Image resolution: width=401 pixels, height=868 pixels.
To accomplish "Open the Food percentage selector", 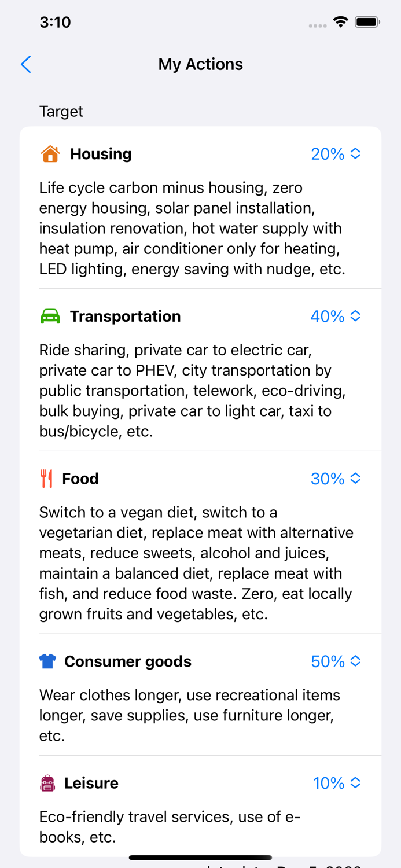I will point(356,479).
